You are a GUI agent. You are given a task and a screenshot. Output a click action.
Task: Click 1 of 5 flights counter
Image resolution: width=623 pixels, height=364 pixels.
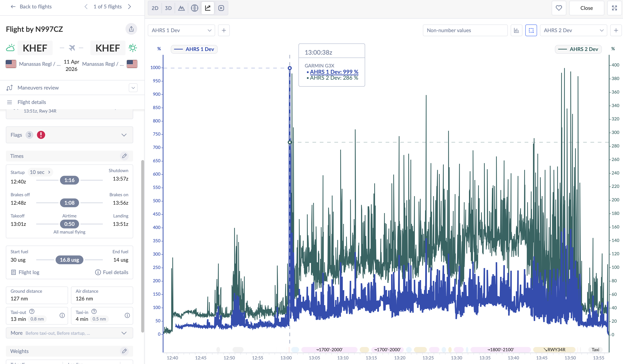[108, 7]
